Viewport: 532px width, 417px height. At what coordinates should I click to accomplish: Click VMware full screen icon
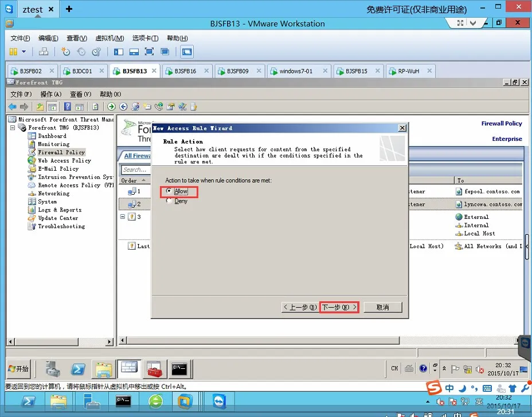coord(149,52)
